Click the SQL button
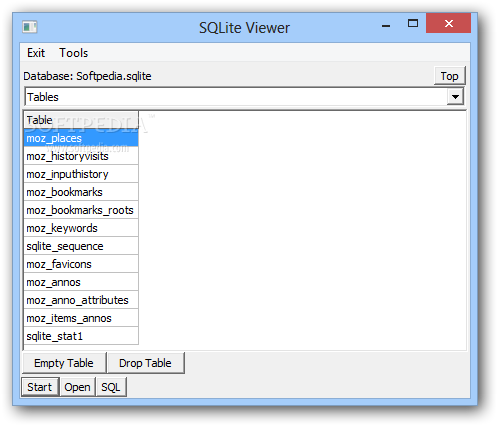Screen dimensions: 498x426 click(x=111, y=387)
